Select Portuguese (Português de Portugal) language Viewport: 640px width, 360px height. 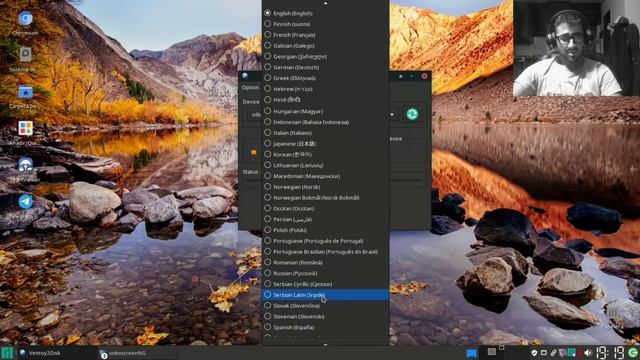325,241
